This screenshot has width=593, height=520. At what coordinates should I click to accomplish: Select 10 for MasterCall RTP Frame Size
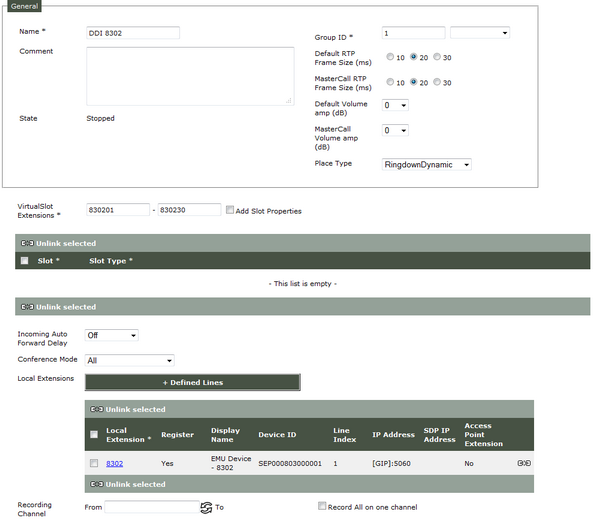coord(390,82)
